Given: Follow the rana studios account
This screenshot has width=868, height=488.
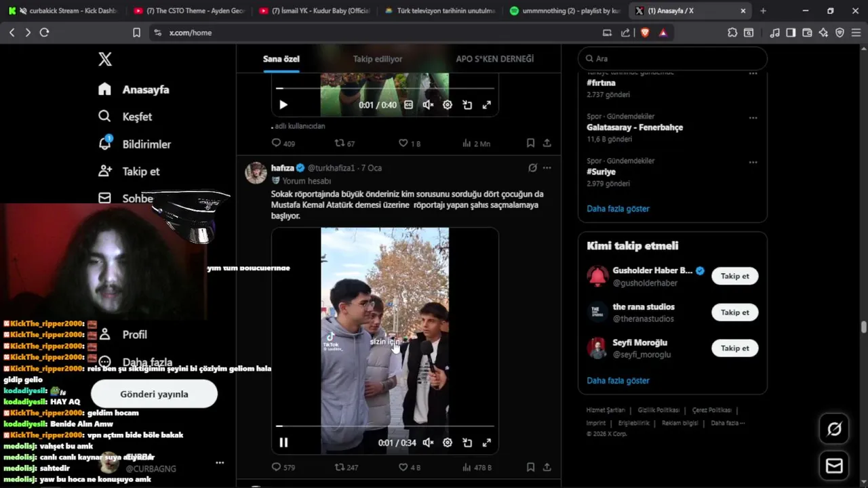Looking at the screenshot, I should (x=735, y=312).
